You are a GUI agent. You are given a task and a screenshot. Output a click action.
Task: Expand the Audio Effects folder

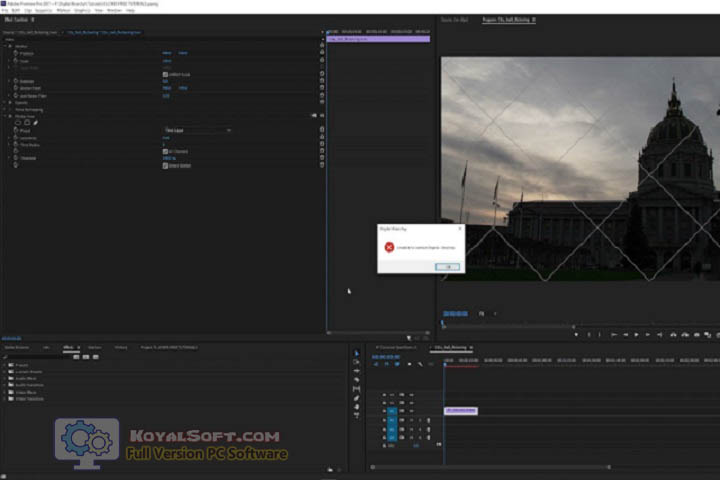click(5, 378)
